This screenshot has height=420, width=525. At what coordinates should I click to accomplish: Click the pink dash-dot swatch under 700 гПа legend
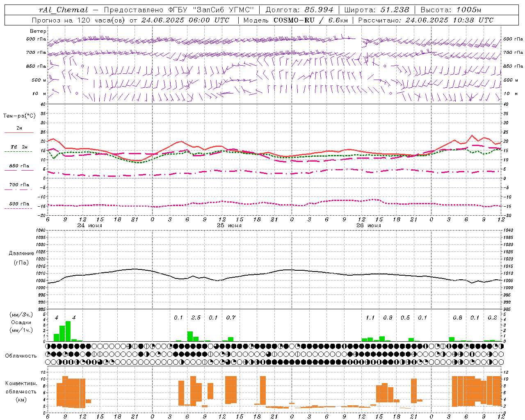point(18,189)
